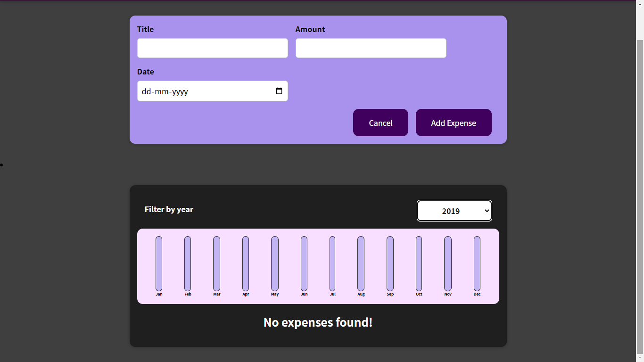
Task: Select the Jan bar in the chart
Action: pos(159,264)
